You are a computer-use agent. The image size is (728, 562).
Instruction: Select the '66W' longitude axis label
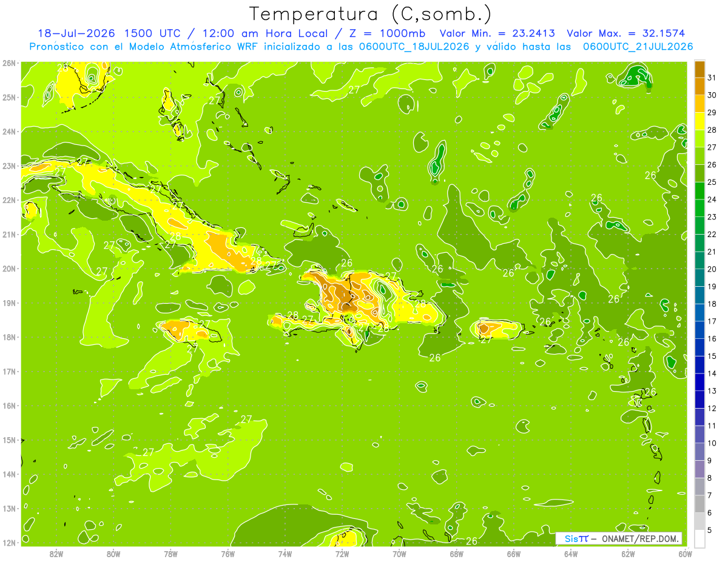(514, 554)
